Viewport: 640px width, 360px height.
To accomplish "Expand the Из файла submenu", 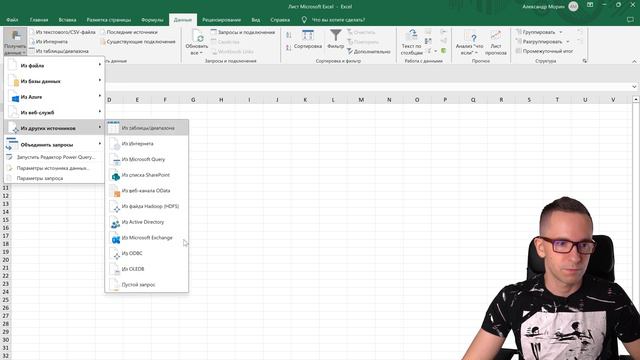I will pyautogui.click(x=54, y=65).
